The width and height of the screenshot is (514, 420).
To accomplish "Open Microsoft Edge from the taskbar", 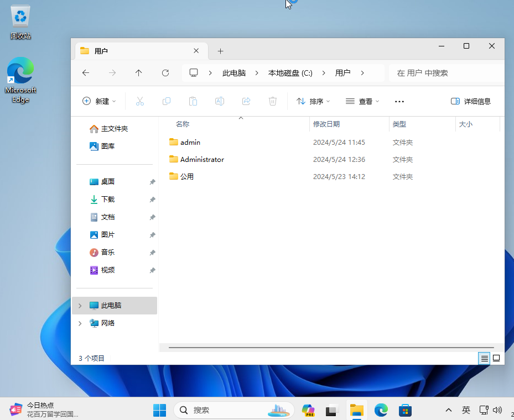I will click(x=381, y=410).
